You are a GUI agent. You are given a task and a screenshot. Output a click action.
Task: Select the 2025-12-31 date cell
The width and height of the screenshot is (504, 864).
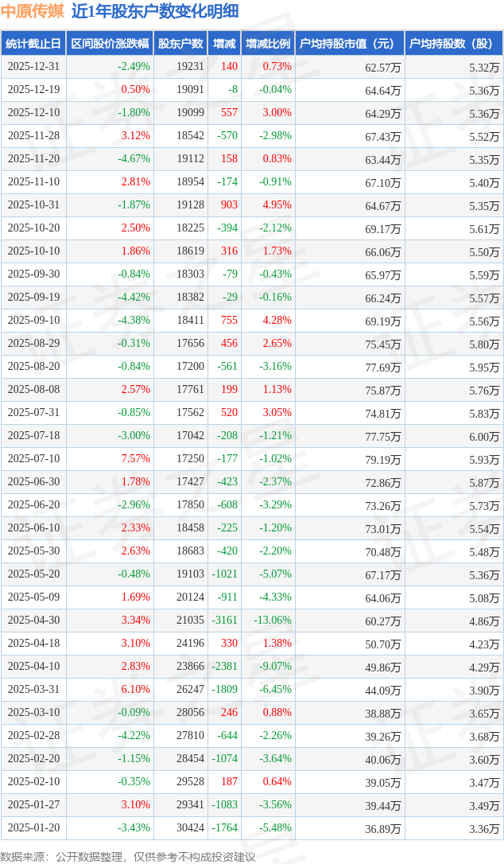click(33, 67)
